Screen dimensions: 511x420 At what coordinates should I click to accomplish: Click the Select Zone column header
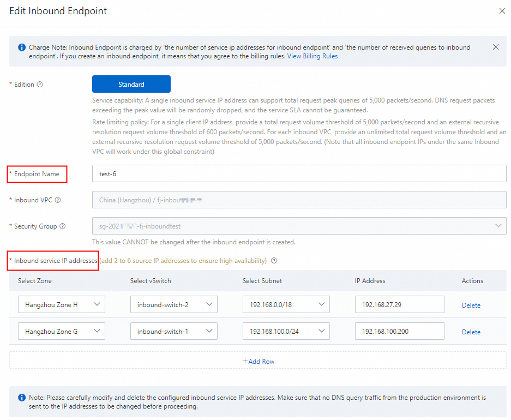pos(35,281)
